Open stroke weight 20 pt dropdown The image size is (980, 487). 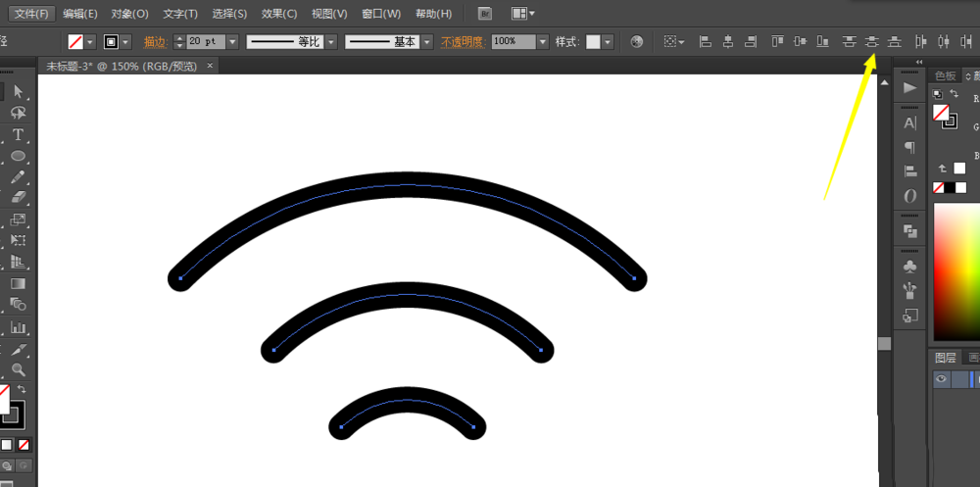pos(232,42)
